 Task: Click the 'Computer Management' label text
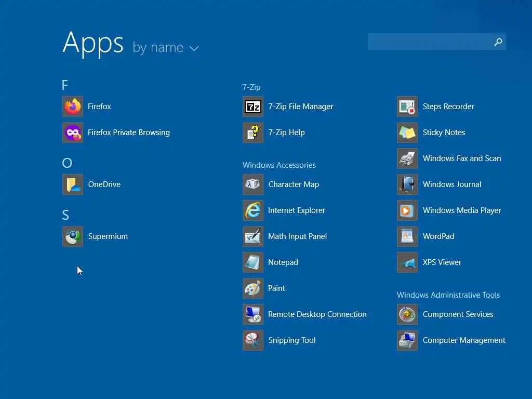point(464,340)
